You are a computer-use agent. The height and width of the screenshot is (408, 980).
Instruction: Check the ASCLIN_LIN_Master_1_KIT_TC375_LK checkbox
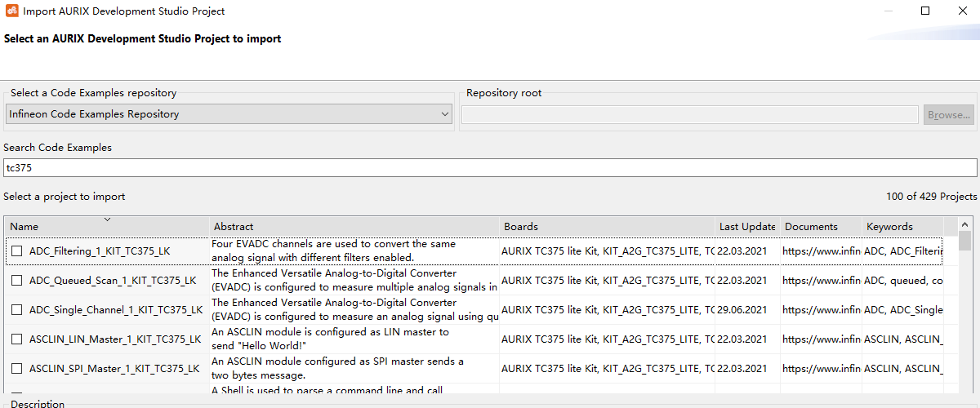click(16, 339)
